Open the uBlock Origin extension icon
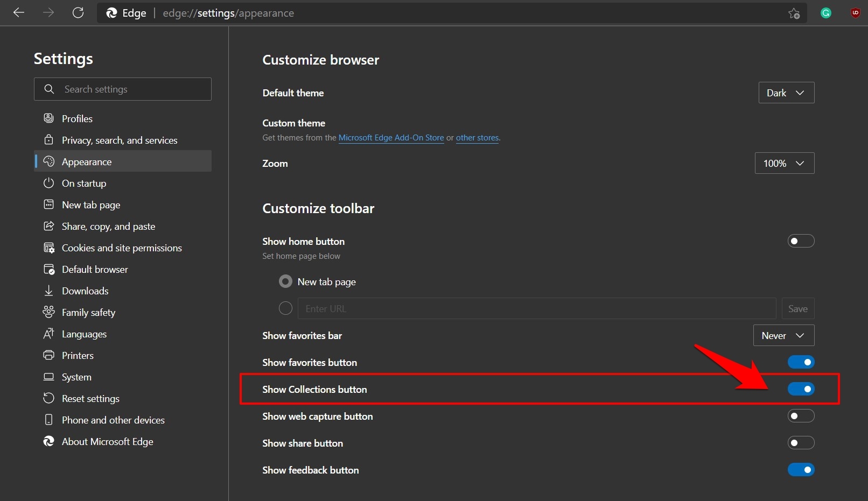The width and height of the screenshot is (868, 501). pyautogui.click(x=855, y=13)
